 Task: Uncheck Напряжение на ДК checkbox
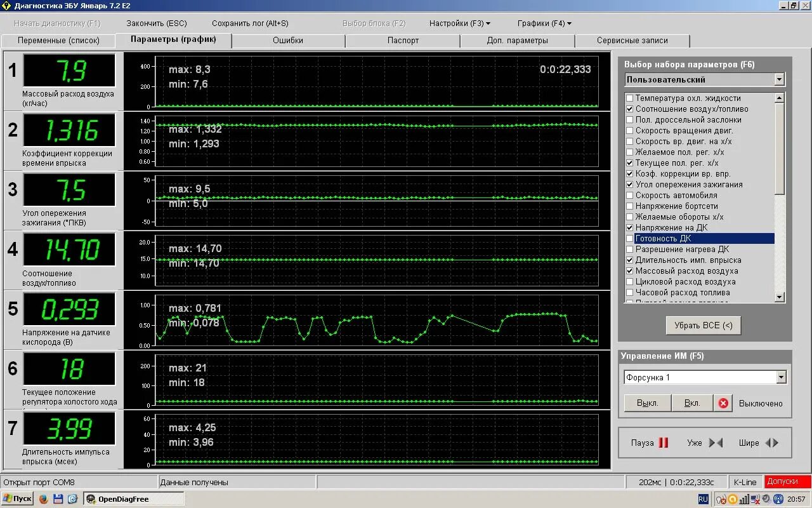click(629, 228)
